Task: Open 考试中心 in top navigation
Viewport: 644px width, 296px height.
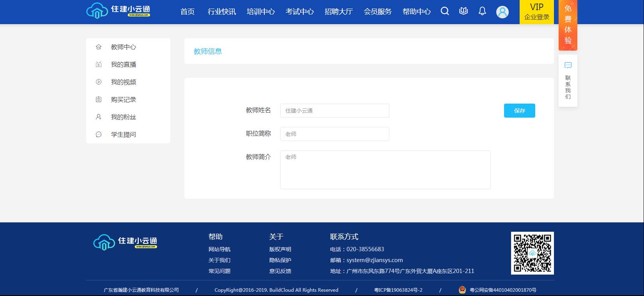Action: (x=299, y=12)
